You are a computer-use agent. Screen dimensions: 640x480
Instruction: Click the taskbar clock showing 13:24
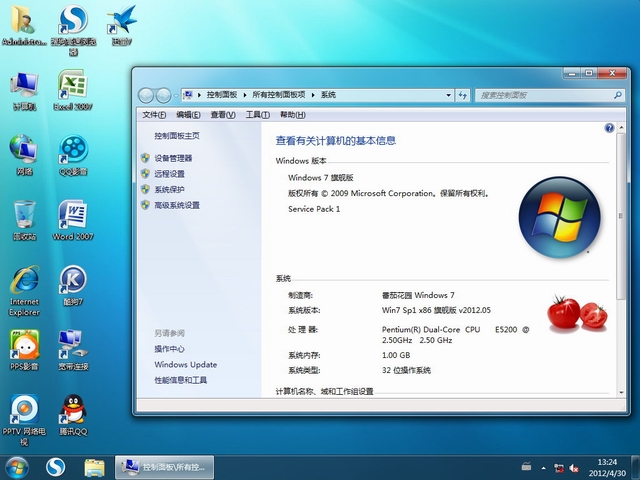pyautogui.click(x=607, y=468)
